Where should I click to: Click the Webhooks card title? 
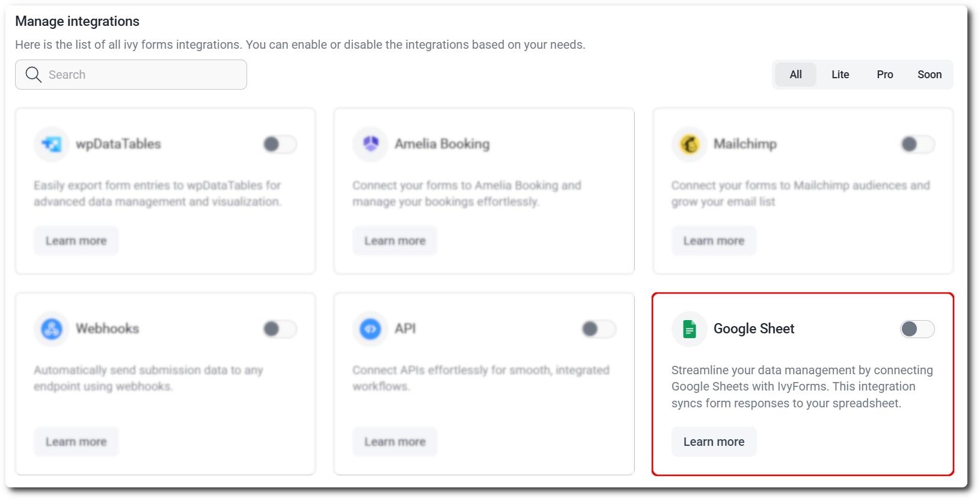click(x=107, y=329)
